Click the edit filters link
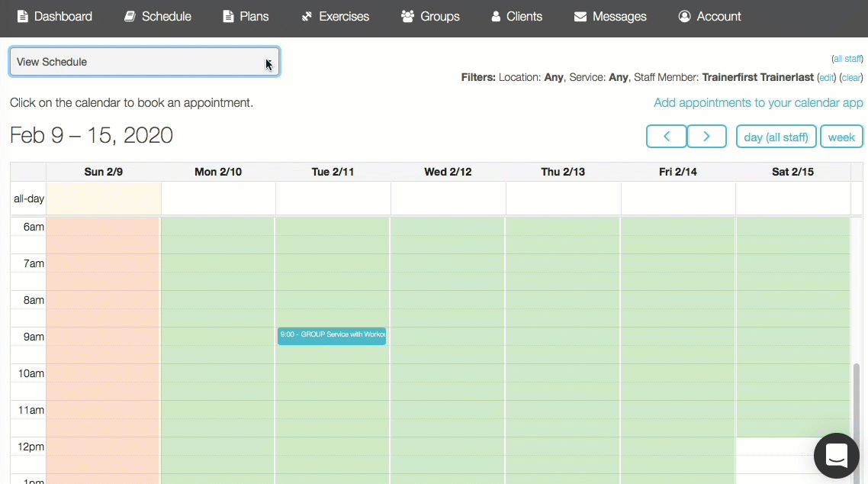Image resolution: width=868 pixels, height=484 pixels. tap(827, 78)
